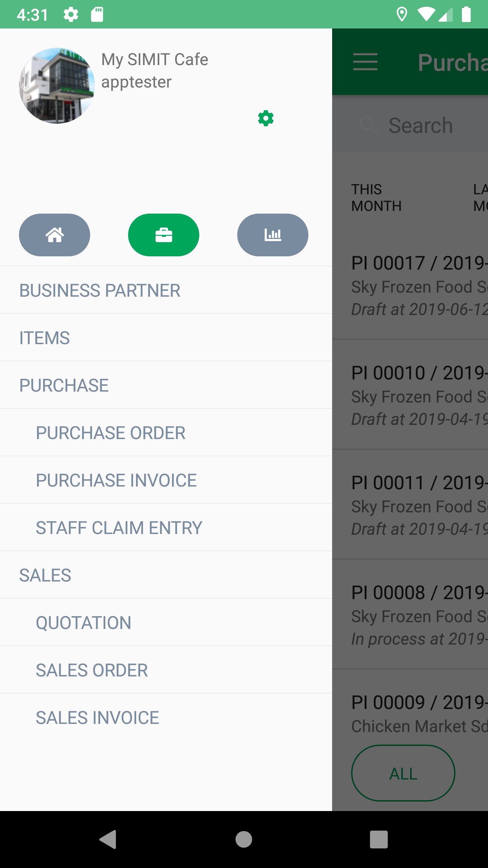This screenshot has width=488, height=868.
Task: Tap the recent apps square button
Action: point(379,839)
